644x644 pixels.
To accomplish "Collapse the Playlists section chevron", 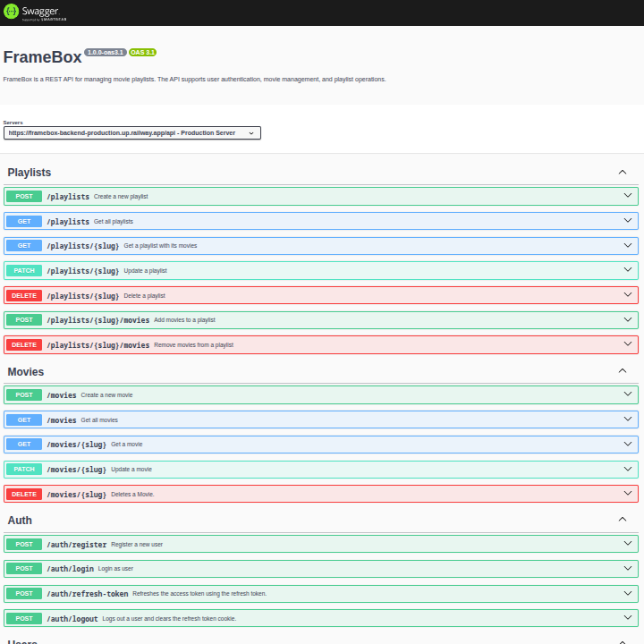I will tap(623, 172).
